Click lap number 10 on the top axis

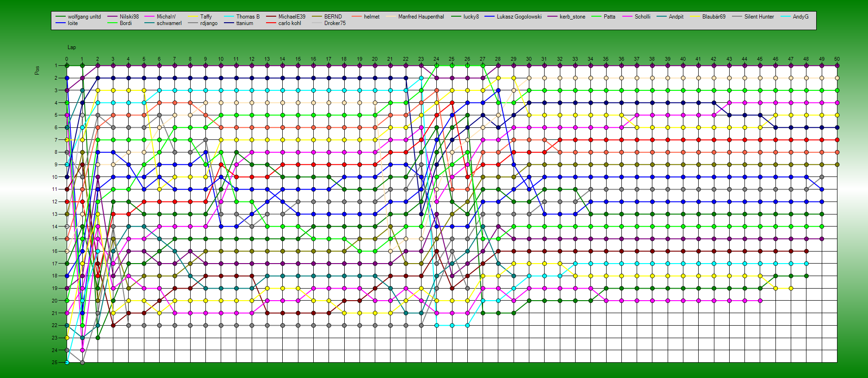coord(221,59)
